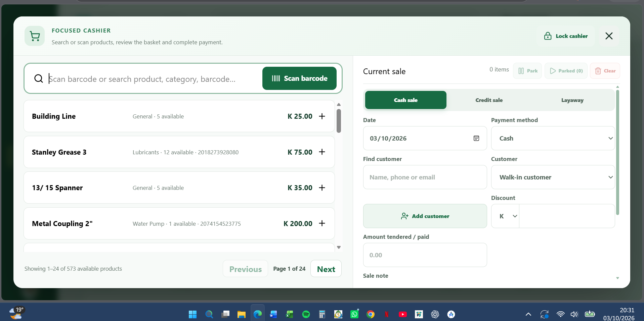Switch to the Layaway tab
Screen dimensions: 644x321
[572, 100]
